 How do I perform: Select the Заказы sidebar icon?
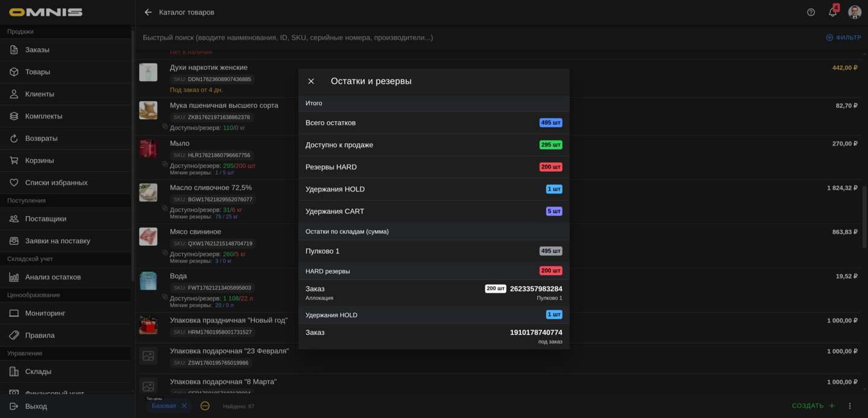(13, 49)
